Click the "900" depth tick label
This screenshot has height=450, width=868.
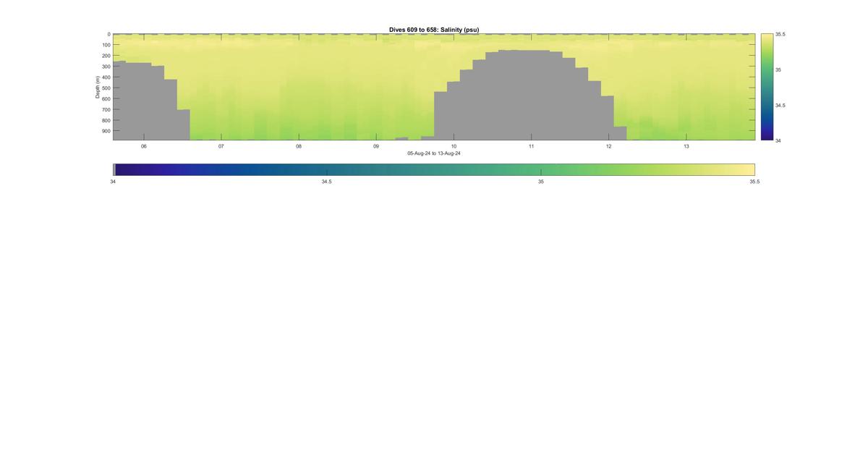[x=106, y=132]
